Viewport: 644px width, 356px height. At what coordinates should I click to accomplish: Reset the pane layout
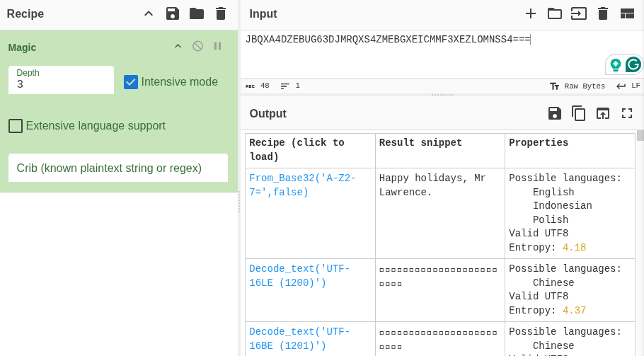627,13
